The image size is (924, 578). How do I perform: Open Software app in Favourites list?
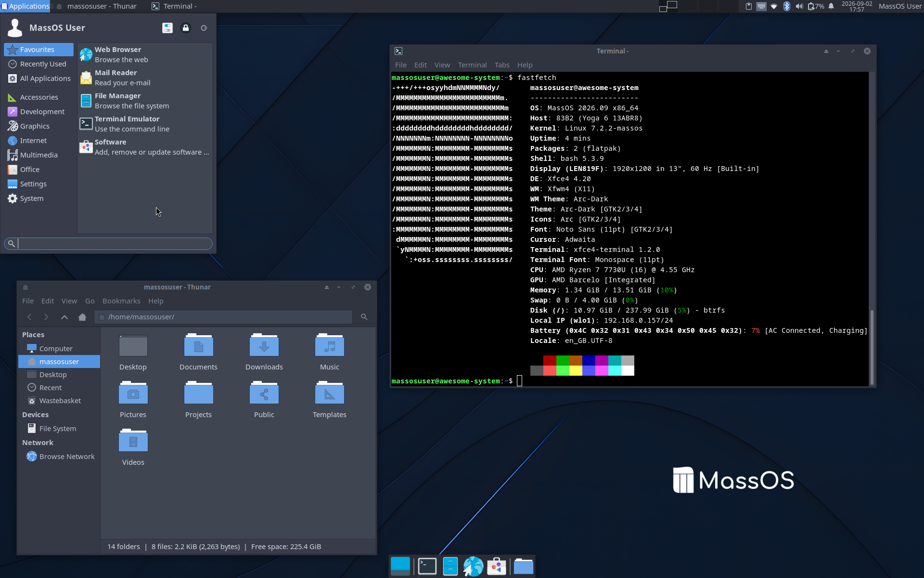pyautogui.click(x=145, y=147)
